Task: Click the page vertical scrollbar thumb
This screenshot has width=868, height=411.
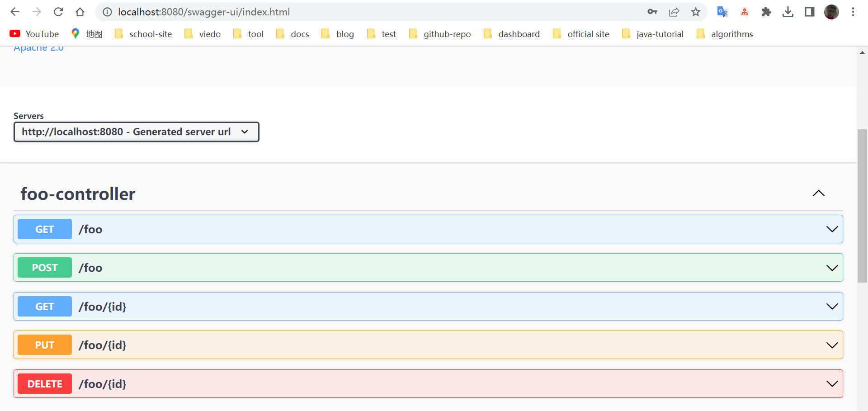Action: click(x=862, y=206)
